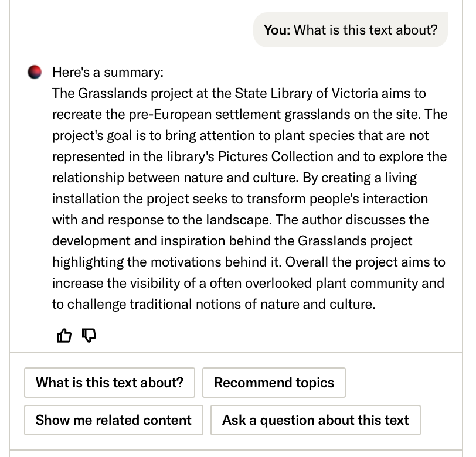Click the "Here's a summary:" heading line
Screen dimensions: 476x457
click(108, 72)
